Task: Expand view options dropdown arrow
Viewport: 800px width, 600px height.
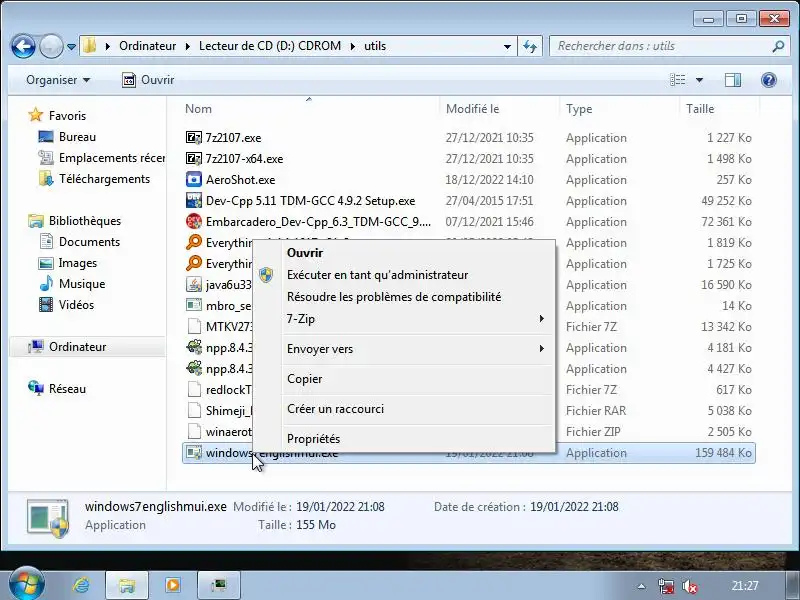Action: coord(699,80)
